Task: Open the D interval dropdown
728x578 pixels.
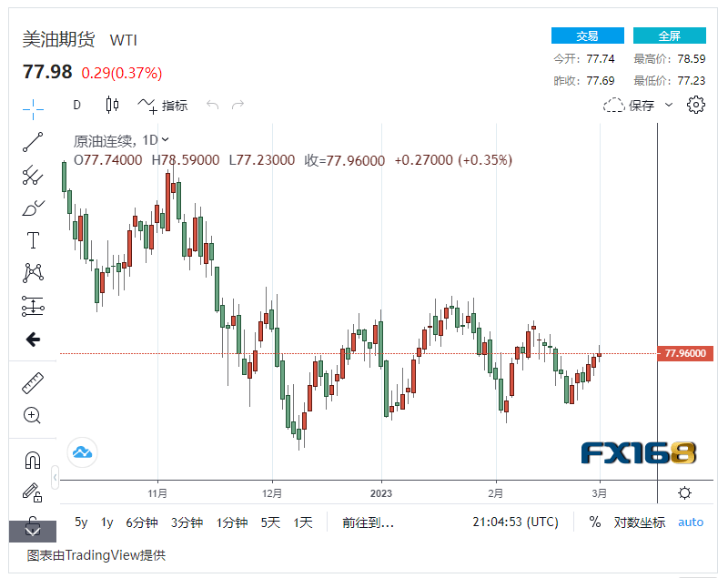Action: pyautogui.click(x=77, y=105)
